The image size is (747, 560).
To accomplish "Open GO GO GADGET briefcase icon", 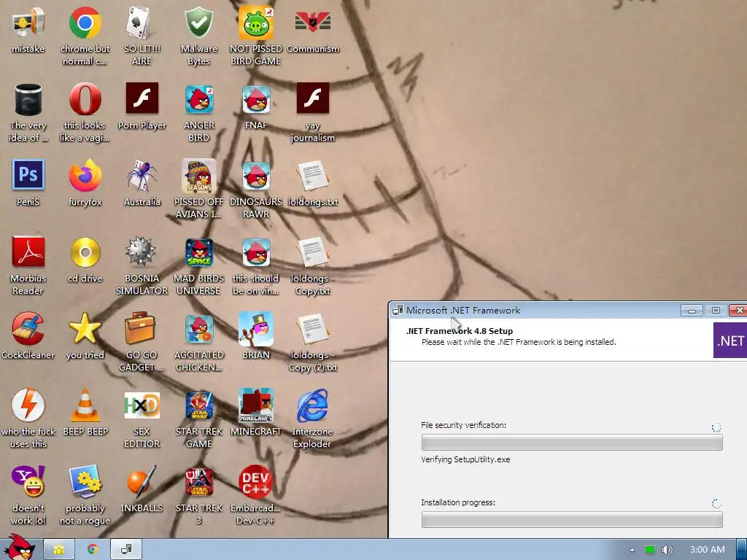I will click(x=141, y=329).
